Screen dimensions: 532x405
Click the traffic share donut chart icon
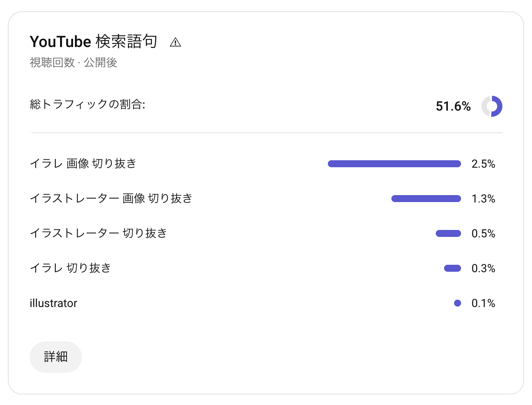coord(492,106)
